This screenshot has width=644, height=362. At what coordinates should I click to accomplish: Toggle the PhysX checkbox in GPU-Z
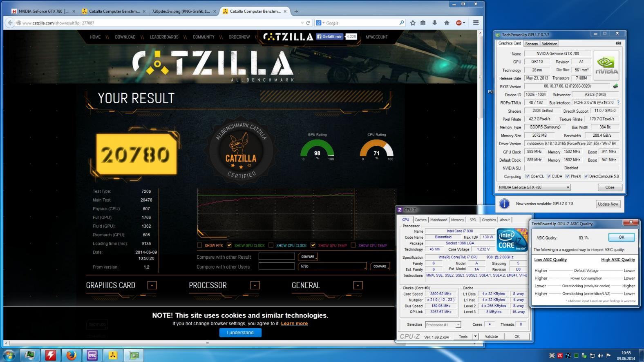point(568,176)
